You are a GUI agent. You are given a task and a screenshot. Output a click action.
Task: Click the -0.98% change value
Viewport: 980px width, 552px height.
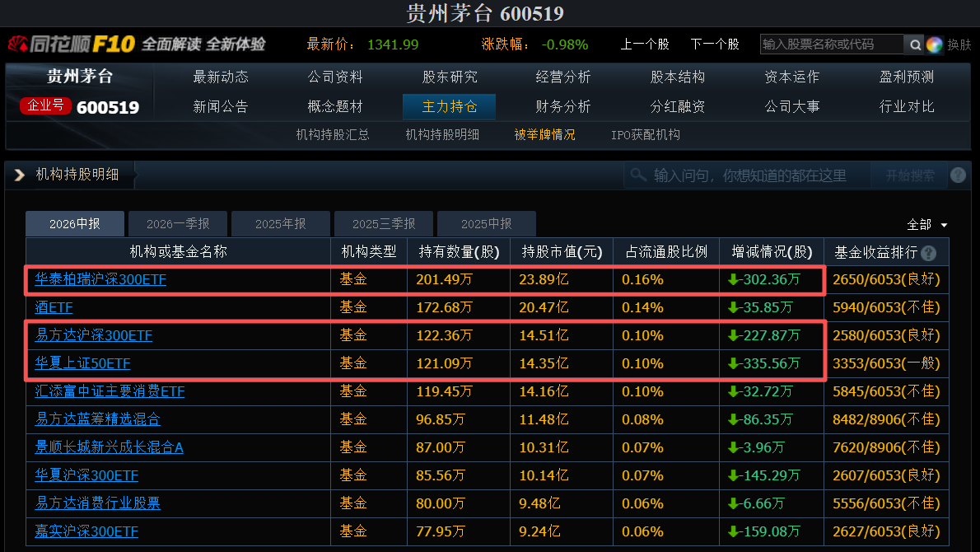coord(564,44)
